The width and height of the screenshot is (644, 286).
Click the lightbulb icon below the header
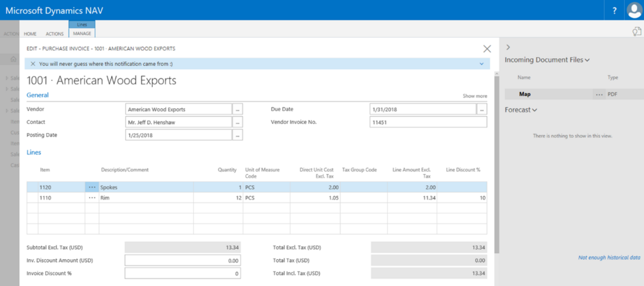point(636,32)
